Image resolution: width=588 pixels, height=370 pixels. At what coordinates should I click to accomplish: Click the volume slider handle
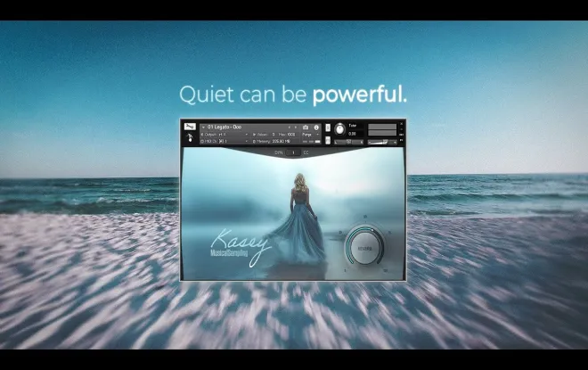pyautogui.click(x=385, y=142)
